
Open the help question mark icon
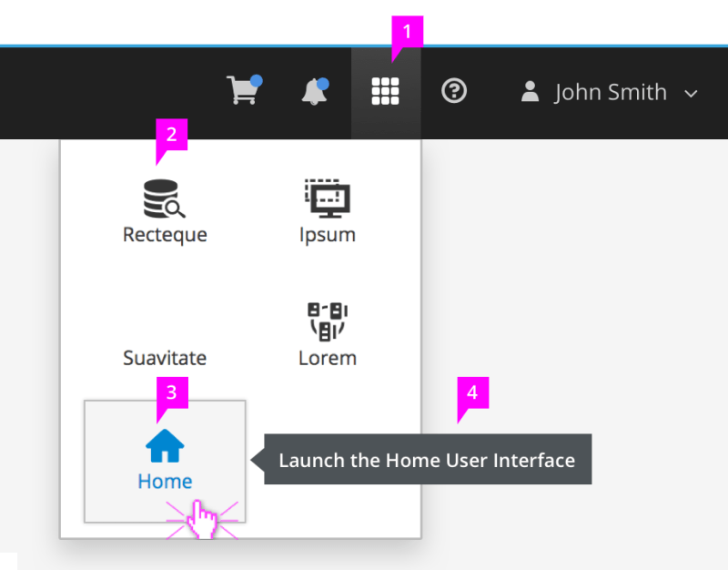(453, 90)
